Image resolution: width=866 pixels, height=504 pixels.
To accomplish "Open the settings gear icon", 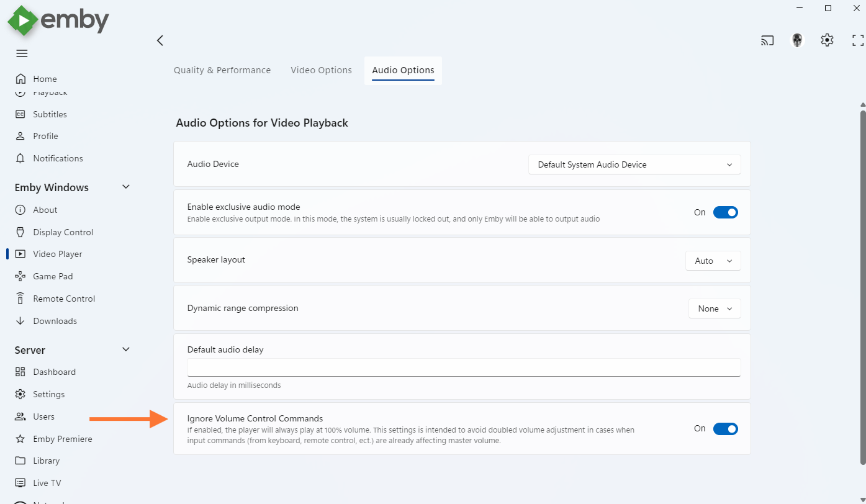I will pos(827,40).
